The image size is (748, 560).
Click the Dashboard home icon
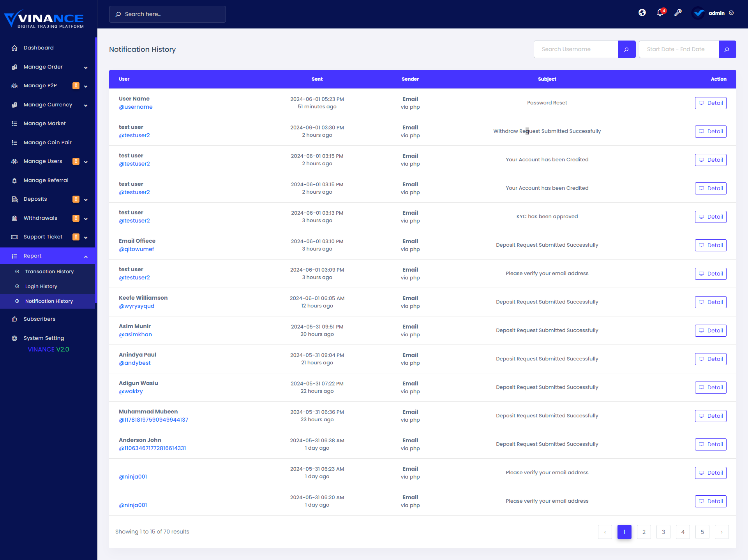pyautogui.click(x=14, y=48)
